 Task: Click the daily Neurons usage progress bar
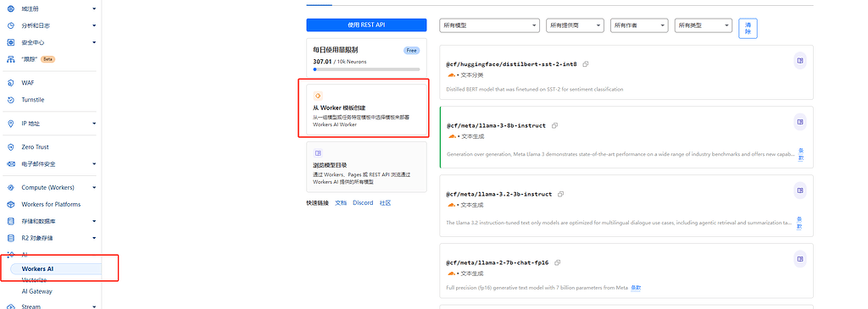point(366,69)
